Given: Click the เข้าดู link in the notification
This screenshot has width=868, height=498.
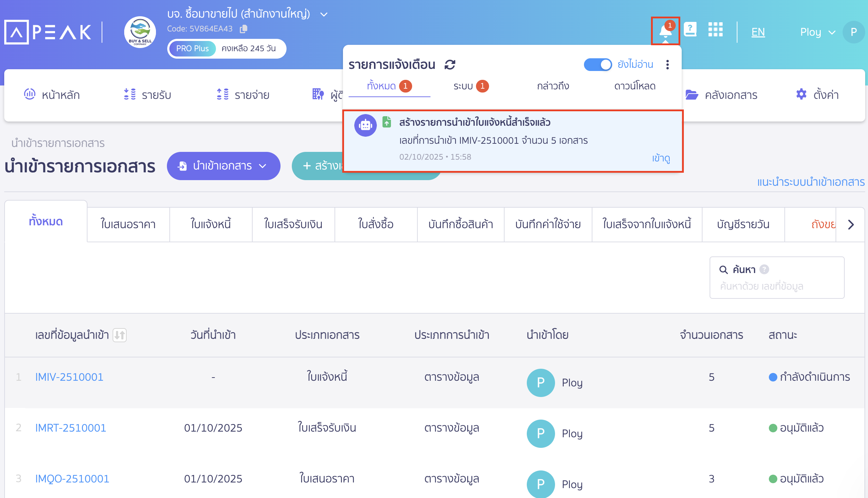Looking at the screenshot, I should 662,159.
